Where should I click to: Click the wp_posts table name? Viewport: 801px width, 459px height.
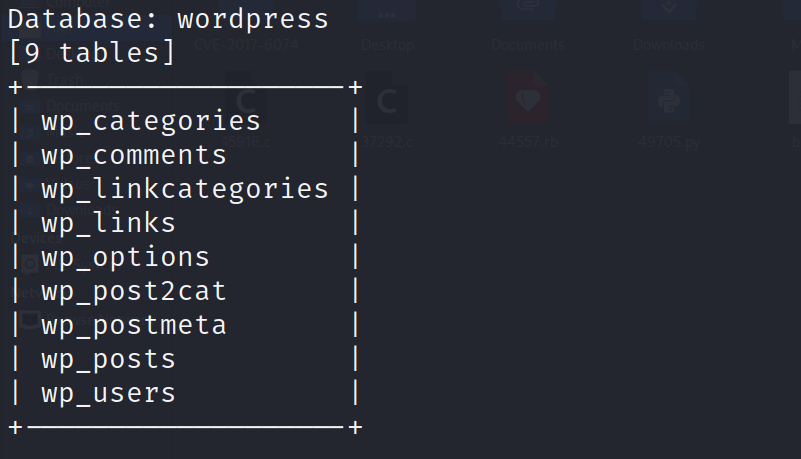(x=108, y=359)
